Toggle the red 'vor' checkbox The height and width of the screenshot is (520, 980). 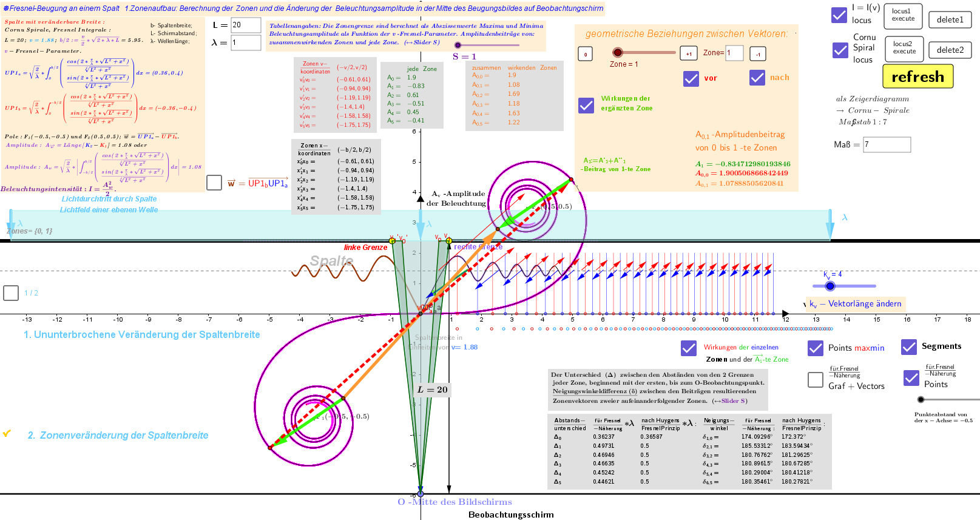691,78
